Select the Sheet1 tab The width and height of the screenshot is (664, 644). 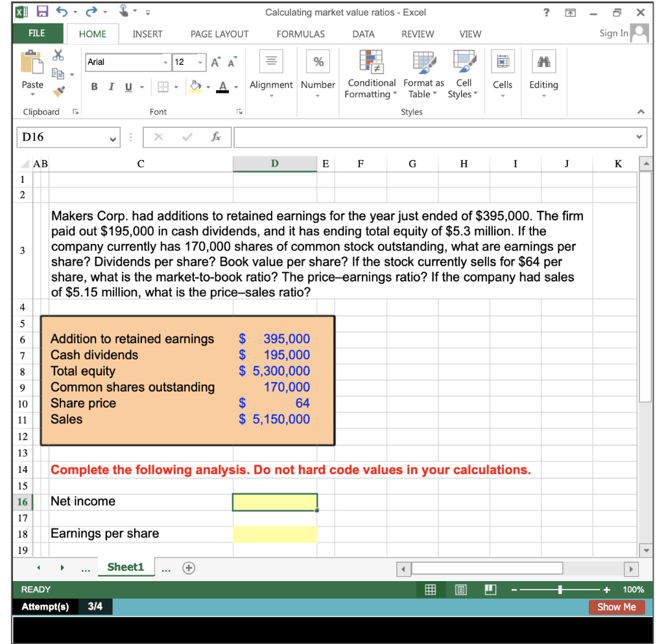click(126, 567)
